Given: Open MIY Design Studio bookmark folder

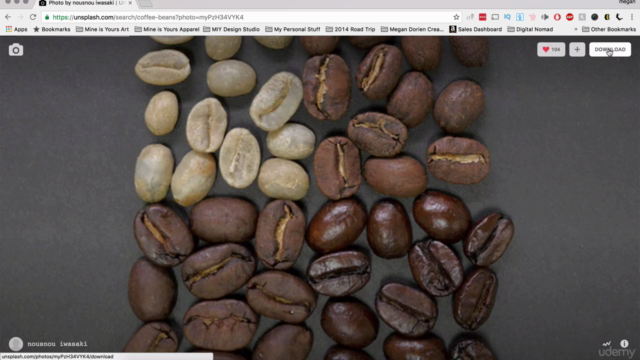Looking at the screenshot, I should [x=231, y=29].
